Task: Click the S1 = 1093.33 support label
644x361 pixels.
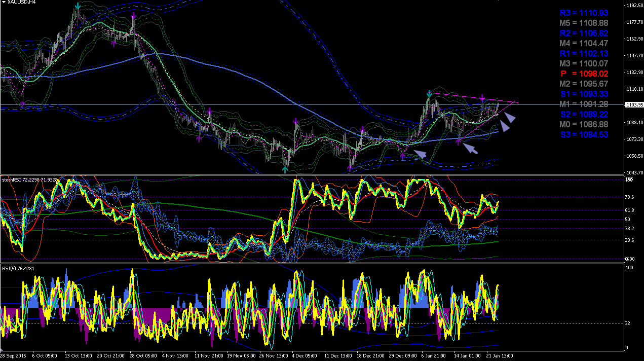Action: coord(584,94)
